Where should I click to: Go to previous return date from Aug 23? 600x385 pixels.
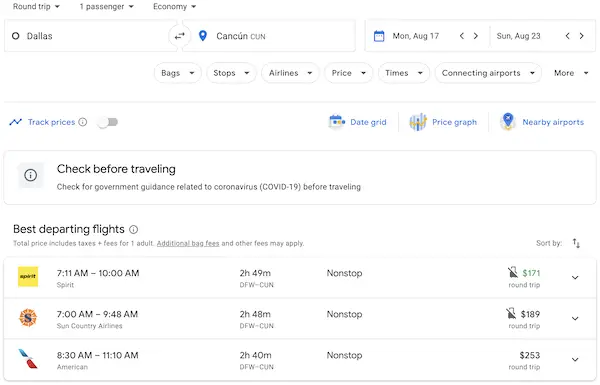(567, 36)
